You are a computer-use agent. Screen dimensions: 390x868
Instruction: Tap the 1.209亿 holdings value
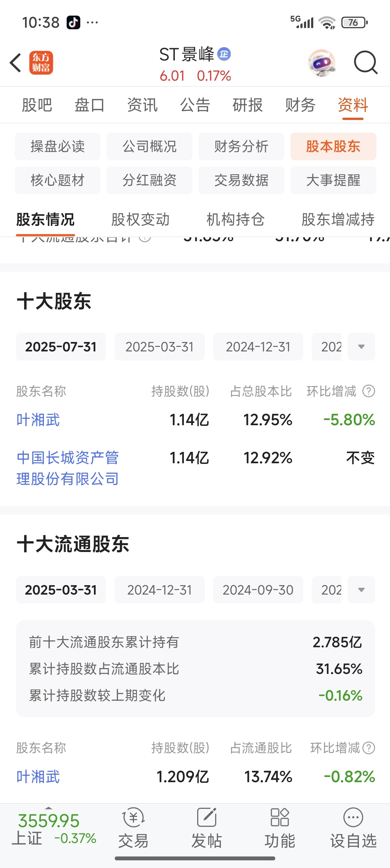(183, 777)
